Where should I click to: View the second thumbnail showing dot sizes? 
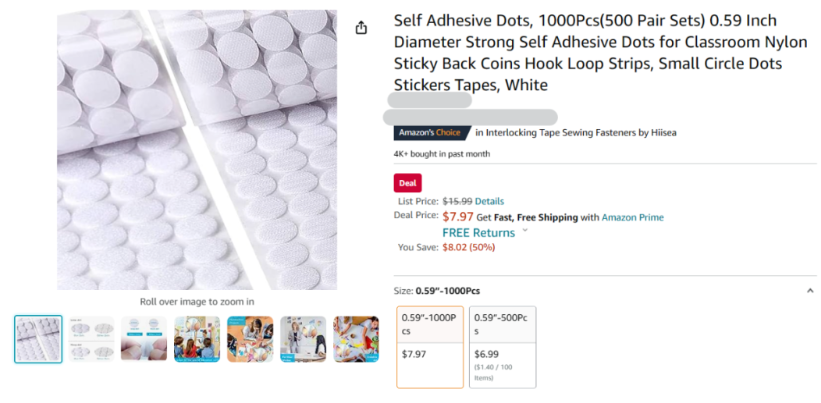(91, 339)
